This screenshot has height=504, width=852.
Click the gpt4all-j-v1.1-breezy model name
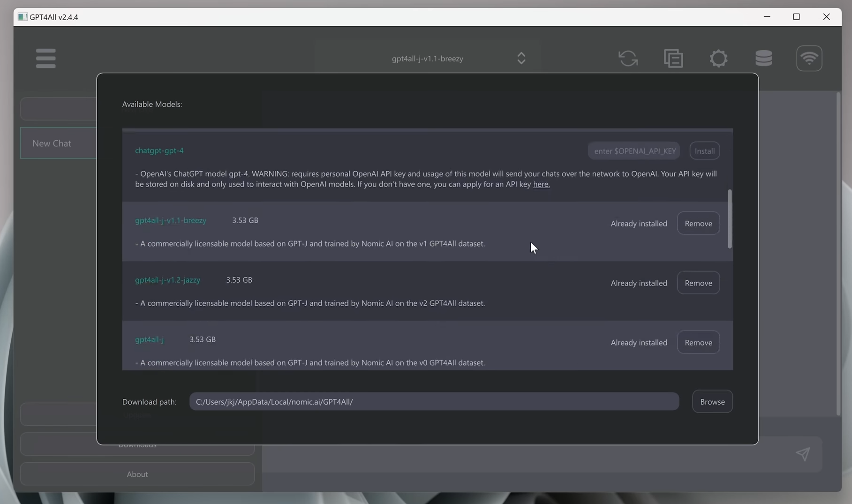click(171, 220)
